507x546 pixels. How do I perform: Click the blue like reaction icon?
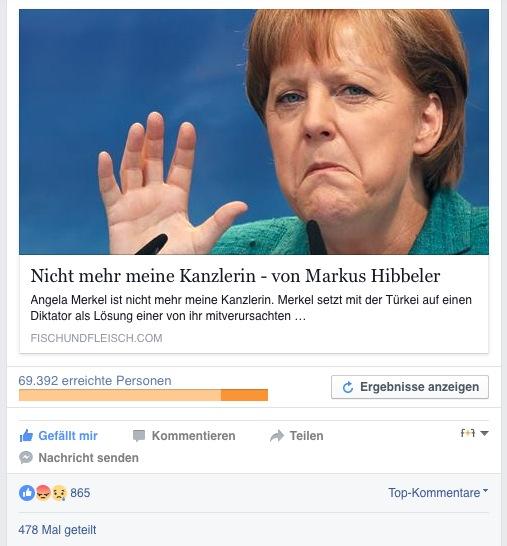[x=27, y=493]
